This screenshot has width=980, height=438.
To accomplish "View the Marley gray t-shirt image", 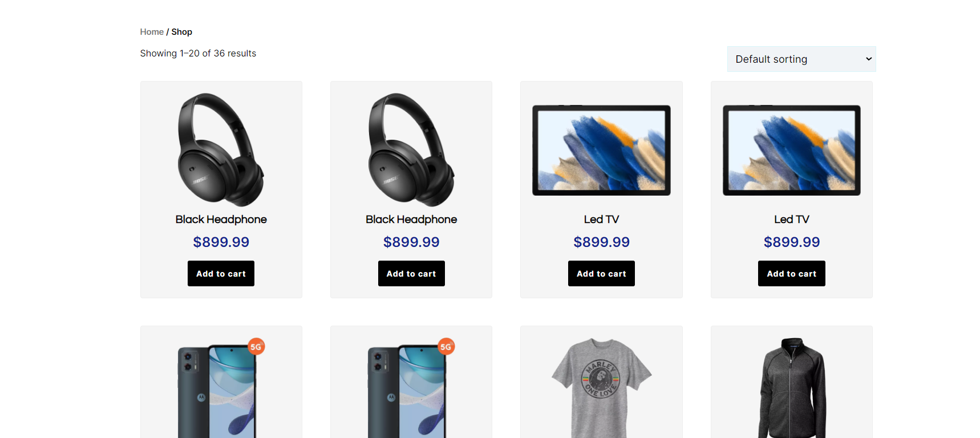I will [x=601, y=388].
